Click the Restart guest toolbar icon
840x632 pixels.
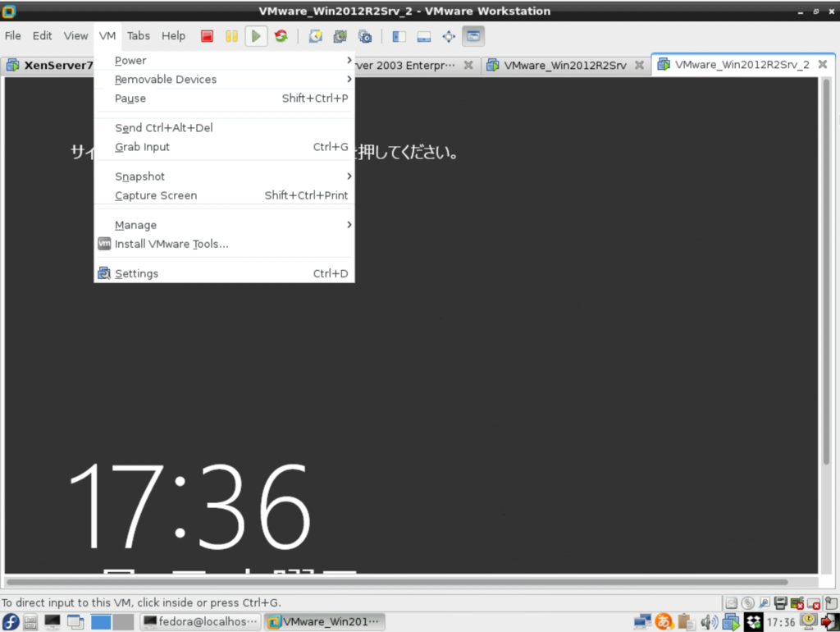point(281,36)
